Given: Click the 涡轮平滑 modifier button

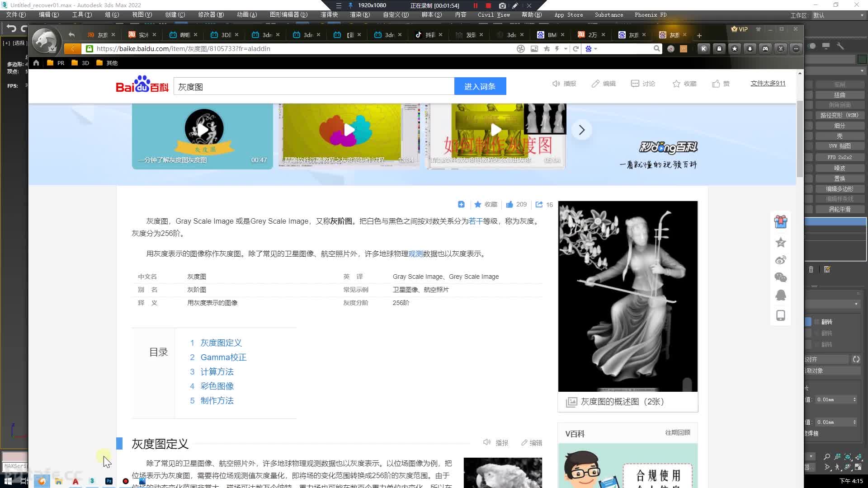Looking at the screenshot, I should pos(840,210).
